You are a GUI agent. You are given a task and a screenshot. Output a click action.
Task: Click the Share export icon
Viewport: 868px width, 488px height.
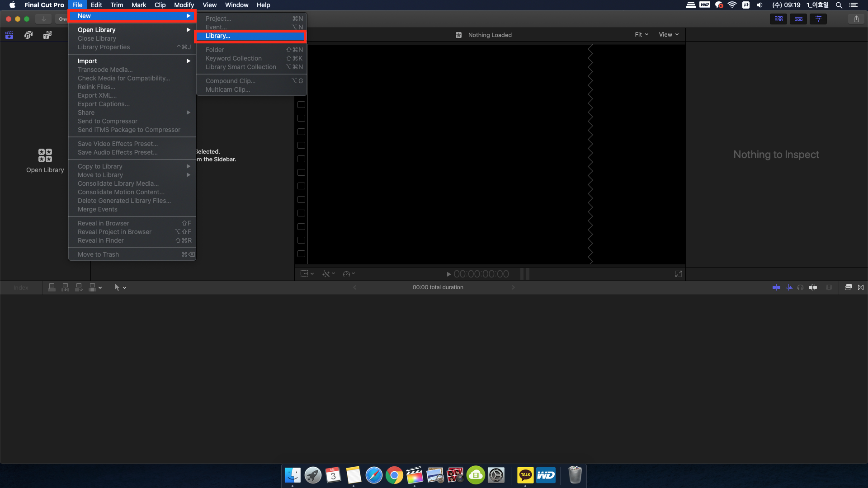(x=856, y=19)
